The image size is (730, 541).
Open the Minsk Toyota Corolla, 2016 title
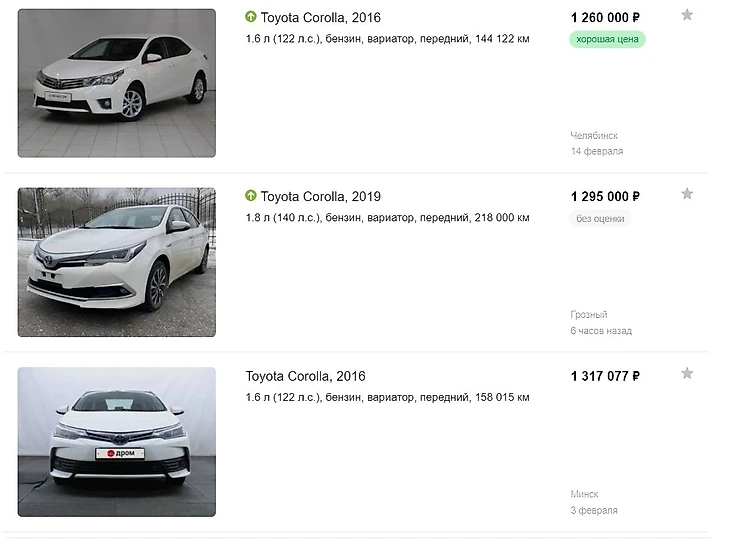click(x=305, y=376)
